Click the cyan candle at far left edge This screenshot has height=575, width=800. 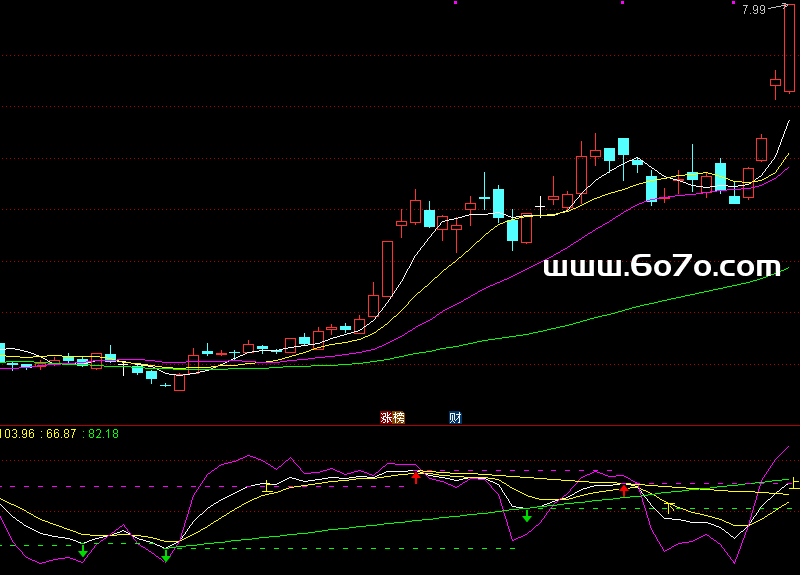[2, 353]
